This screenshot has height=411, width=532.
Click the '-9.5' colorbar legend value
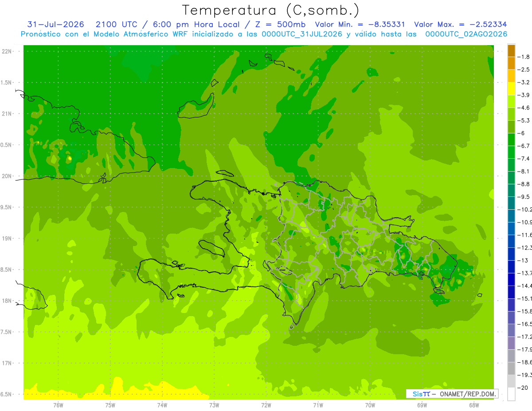point(524,196)
